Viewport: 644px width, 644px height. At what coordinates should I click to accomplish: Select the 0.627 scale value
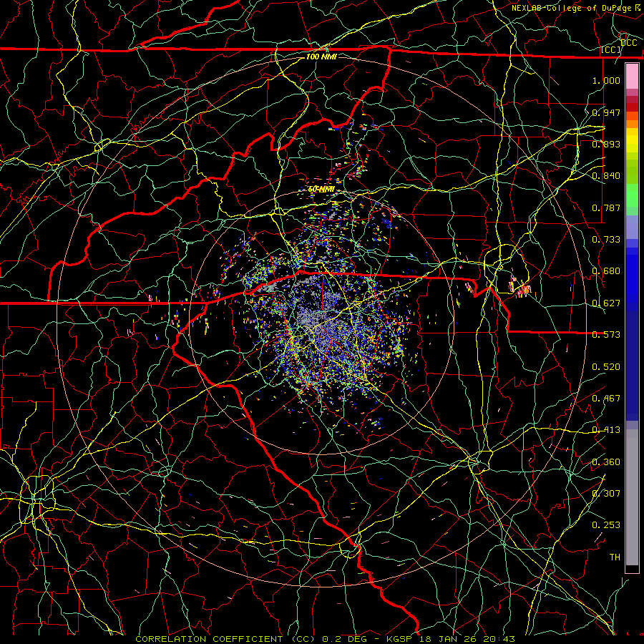(606, 303)
